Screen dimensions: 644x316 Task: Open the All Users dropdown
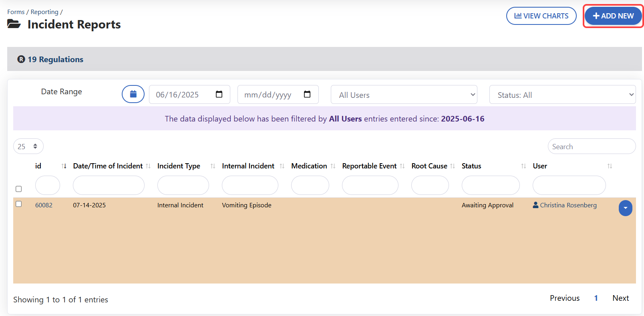point(404,95)
